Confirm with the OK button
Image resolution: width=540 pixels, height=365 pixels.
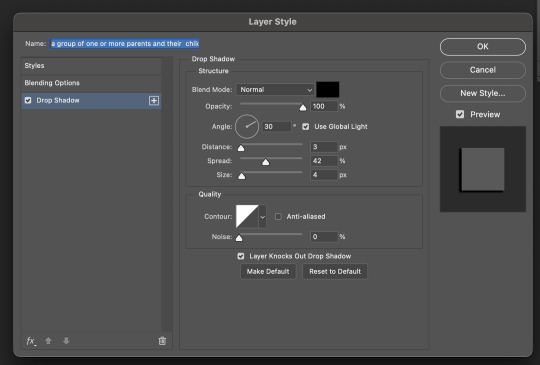[x=482, y=46]
